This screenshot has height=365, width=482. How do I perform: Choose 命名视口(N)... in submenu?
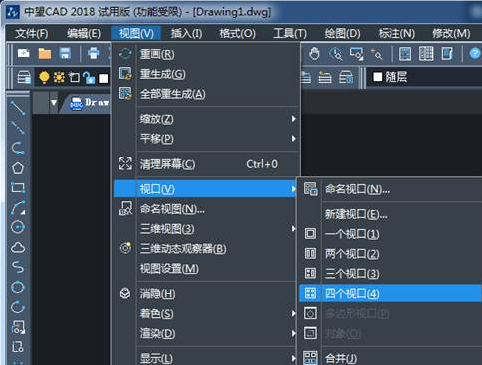click(391, 189)
